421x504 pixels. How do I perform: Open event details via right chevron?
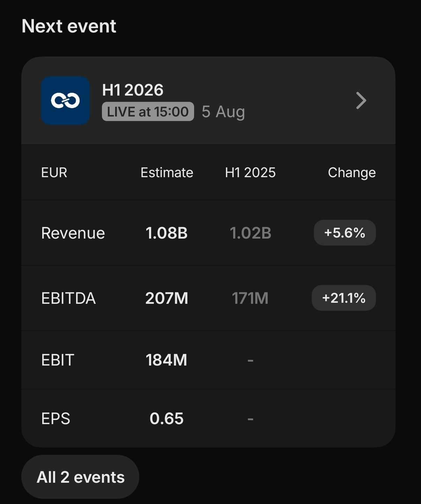point(361,100)
